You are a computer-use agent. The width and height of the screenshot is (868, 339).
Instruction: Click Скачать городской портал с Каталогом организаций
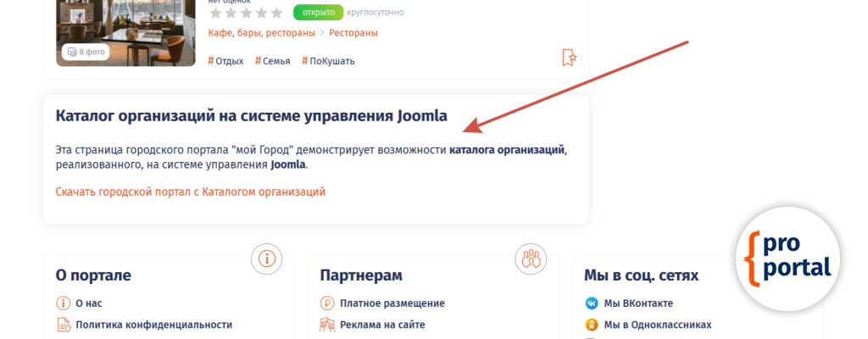pos(190,192)
